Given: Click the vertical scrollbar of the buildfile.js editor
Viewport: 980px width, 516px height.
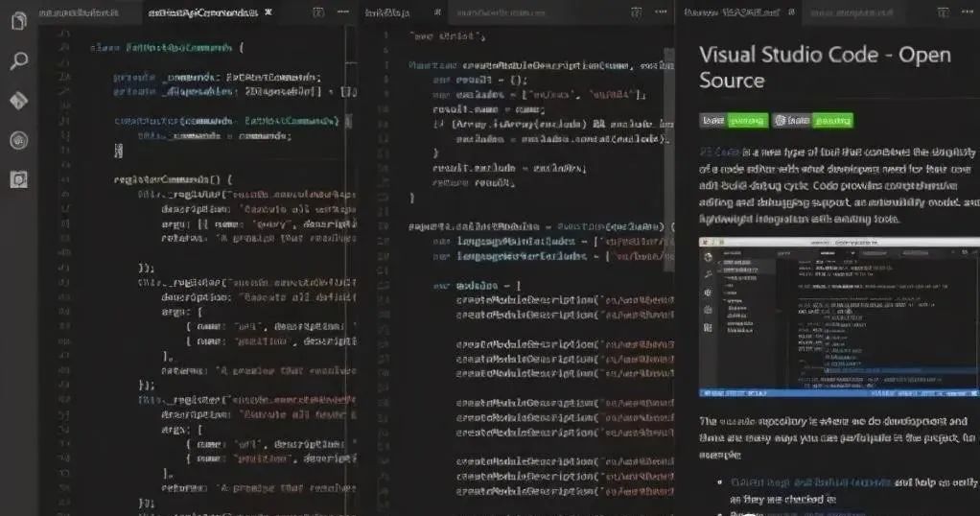Looking at the screenshot, I should [668, 159].
